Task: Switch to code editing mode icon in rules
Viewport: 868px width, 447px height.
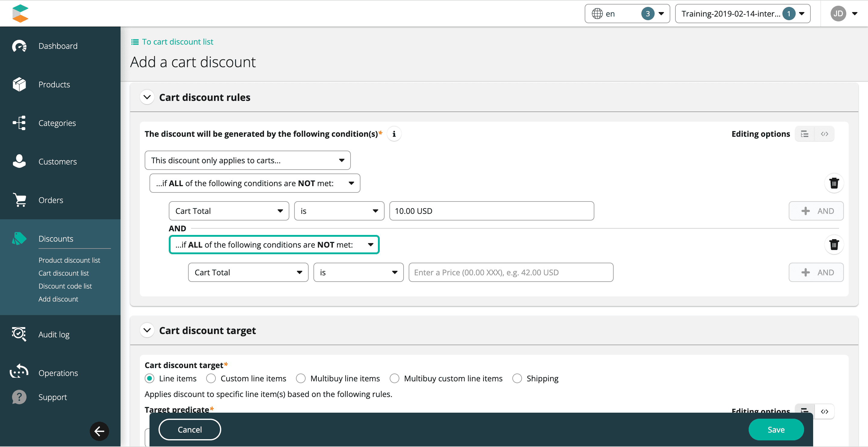Action: [x=824, y=134]
